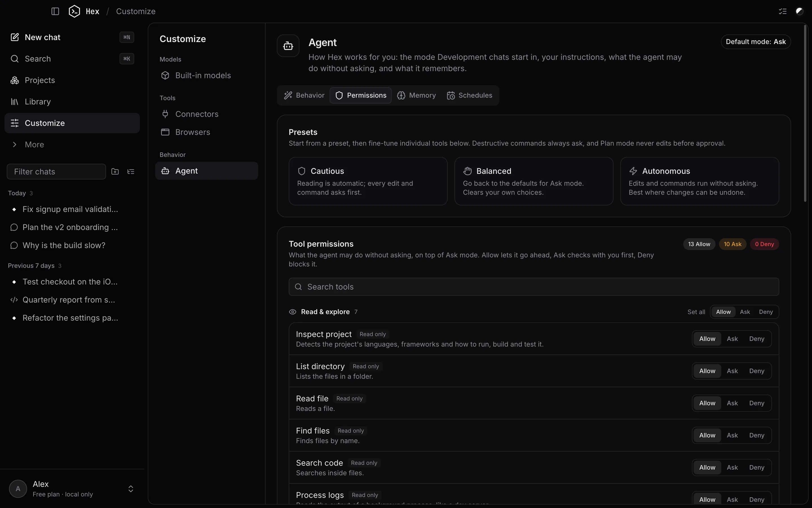Open Built-in models settings

(206, 76)
